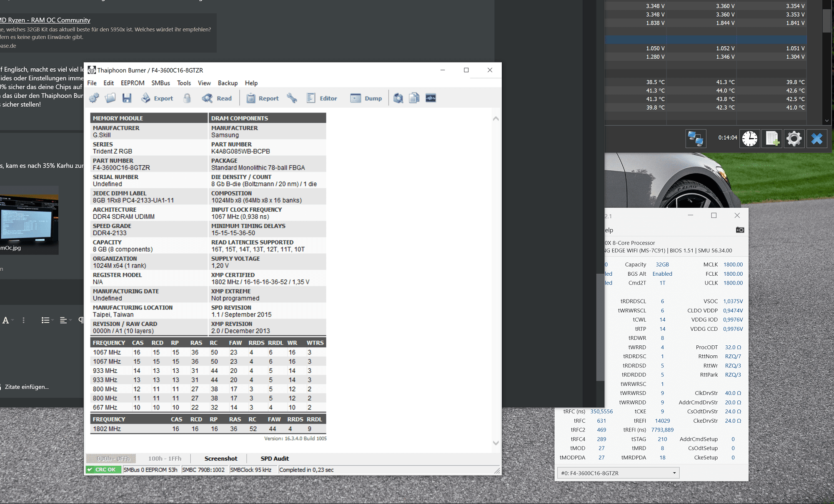The height and width of the screenshot is (504, 834).
Task: Click the Thaiphoon Burner title bar app icon
Action: click(x=92, y=70)
